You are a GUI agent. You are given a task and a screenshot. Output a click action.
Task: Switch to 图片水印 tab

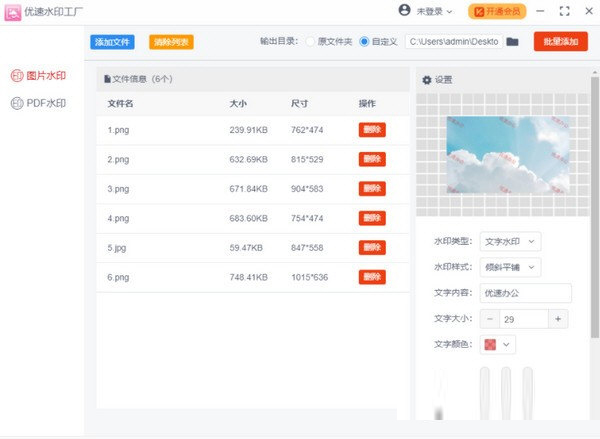[x=38, y=76]
